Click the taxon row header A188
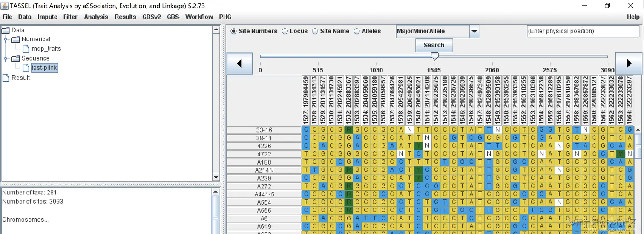The width and height of the screenshot is (644, 234). pyautogui.click(x=264, y=162)
